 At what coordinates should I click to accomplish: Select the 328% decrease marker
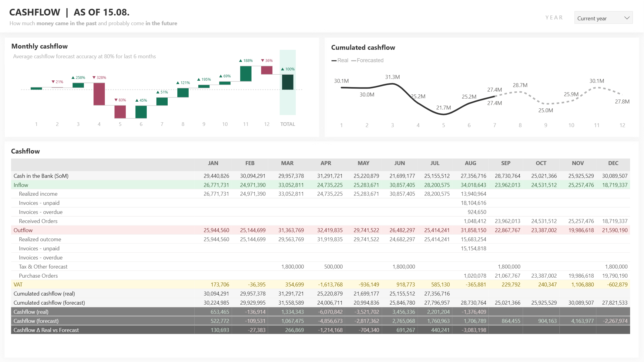99,77
